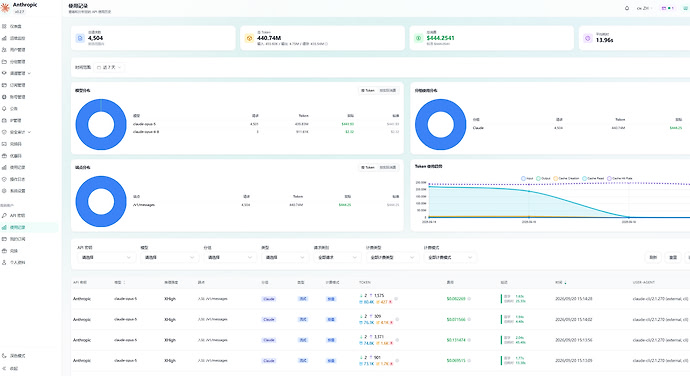Click the green icon on $444.2541 card
This screenshot has width=690, height=376.
point(418,38)
